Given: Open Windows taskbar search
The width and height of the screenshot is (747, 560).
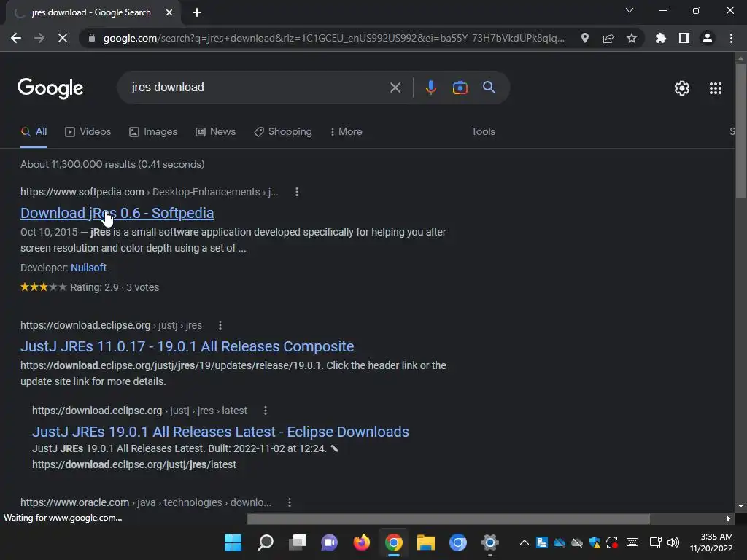Looking at the screenshot, I should click(266, 542).
